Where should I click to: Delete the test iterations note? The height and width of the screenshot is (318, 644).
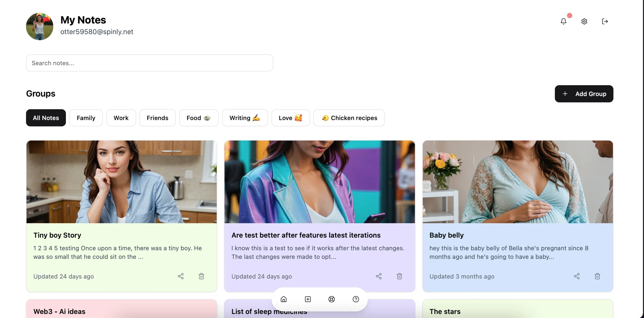pyautogui.click(x=399, y=276)
